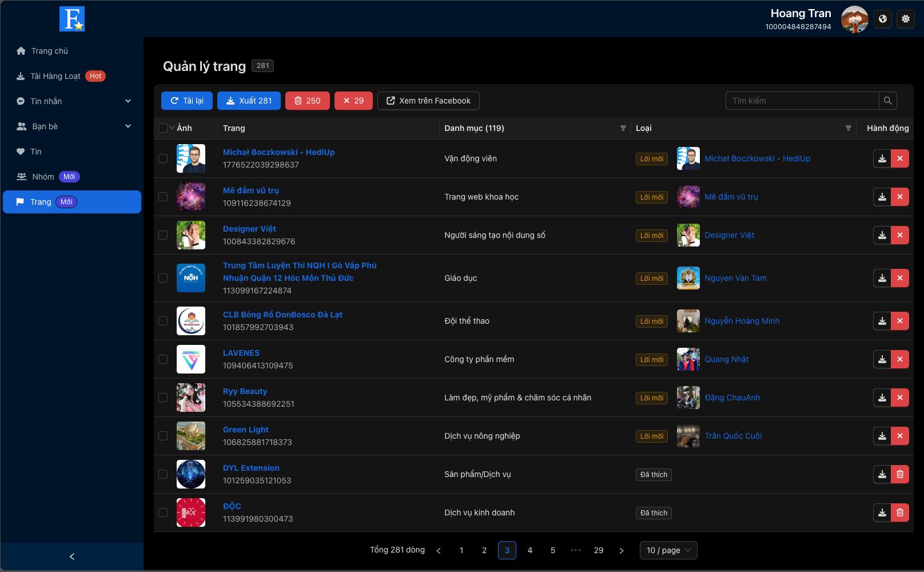Check the LAVENES row checkbox
The height and width of the screenshot is (572, 924).
point(163,359)
